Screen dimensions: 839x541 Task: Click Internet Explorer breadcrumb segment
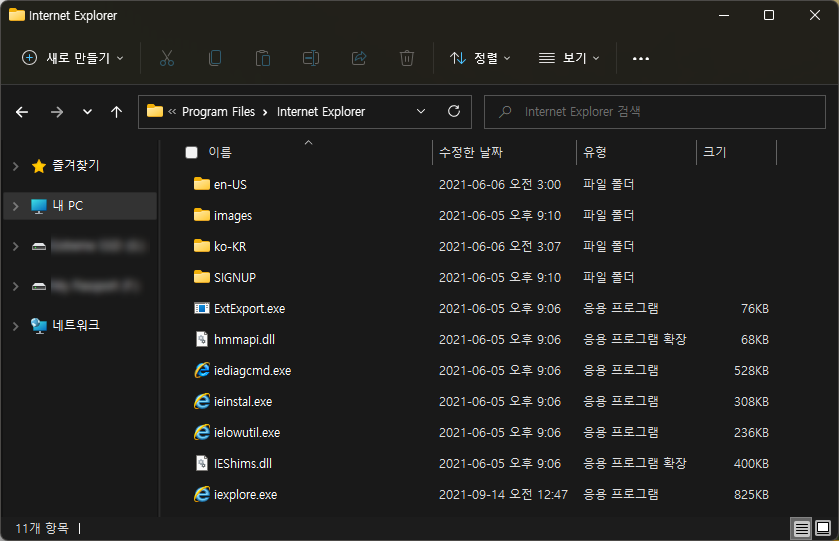point(321,111)
